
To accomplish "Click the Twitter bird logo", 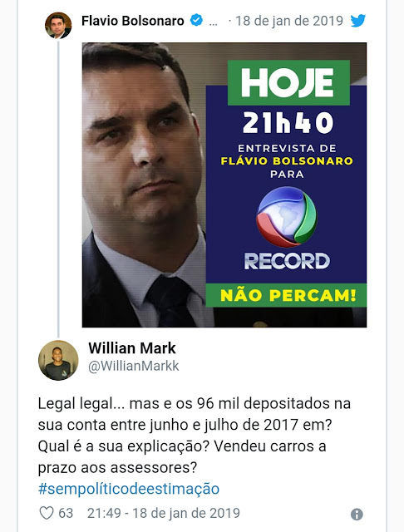I will (358, 21).
